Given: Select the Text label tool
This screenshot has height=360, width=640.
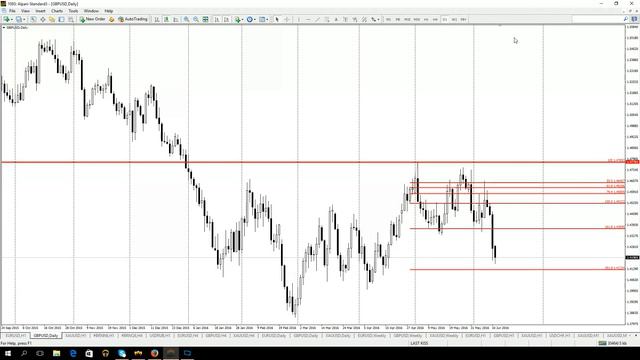Looking at the screenshot, I should 345,19.
